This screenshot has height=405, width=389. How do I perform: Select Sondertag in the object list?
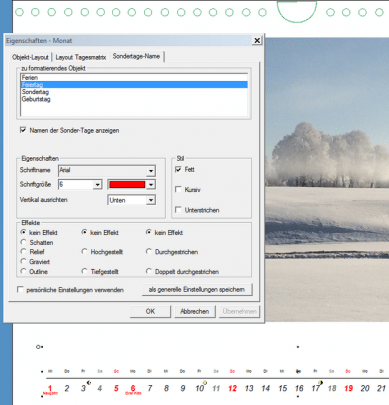134,92
